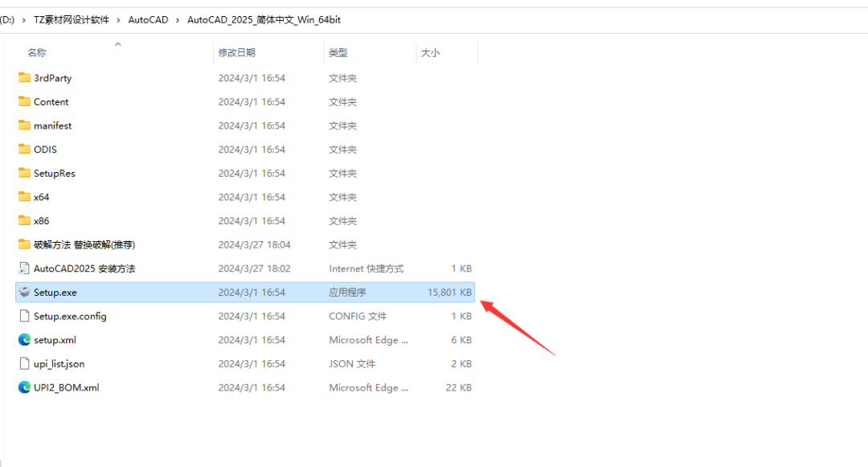The image size is (868, 467).
Task: Open the 3rdParty folder icon
Action: pyautogui.click(x=24, y=77)
